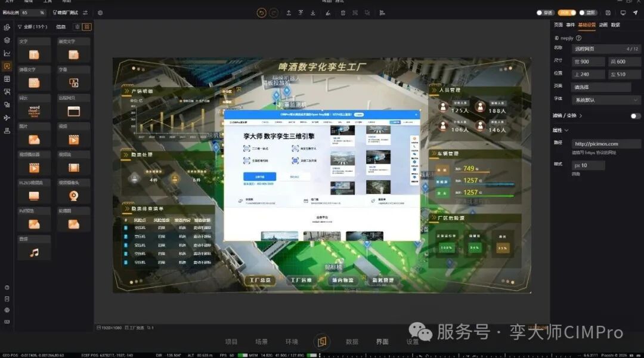Open the project name selector in toolbar
Screen dimensions: 644x358
(x=66, y=13)
